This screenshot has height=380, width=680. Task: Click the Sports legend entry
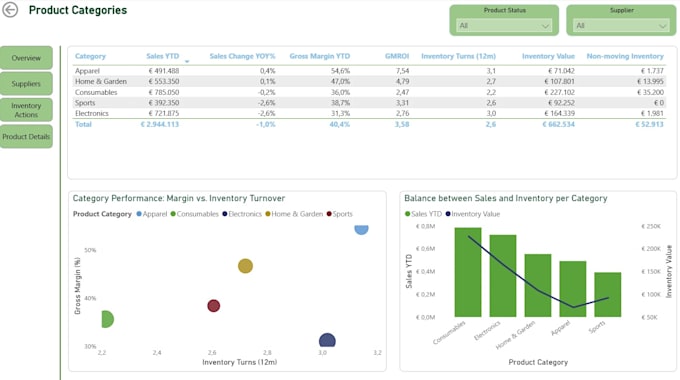coord(340,214)
